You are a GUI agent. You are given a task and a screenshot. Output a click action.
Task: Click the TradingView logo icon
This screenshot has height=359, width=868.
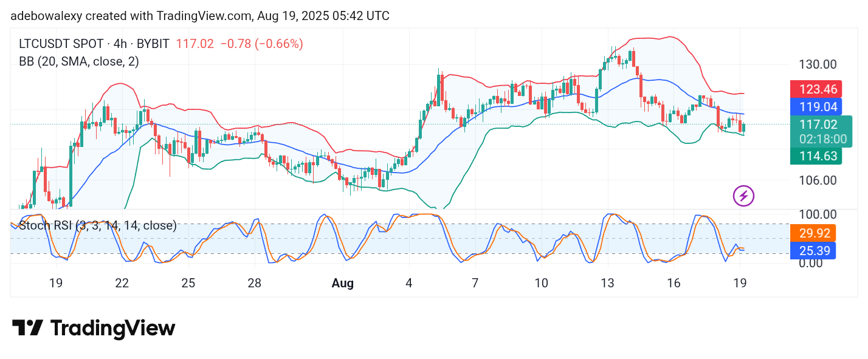[x=27, y=329]
